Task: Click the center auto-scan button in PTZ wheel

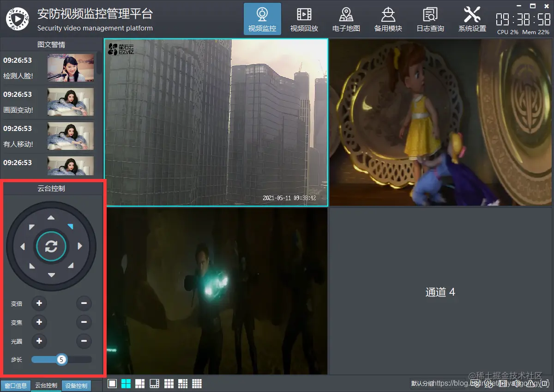Action: [51, 246]
